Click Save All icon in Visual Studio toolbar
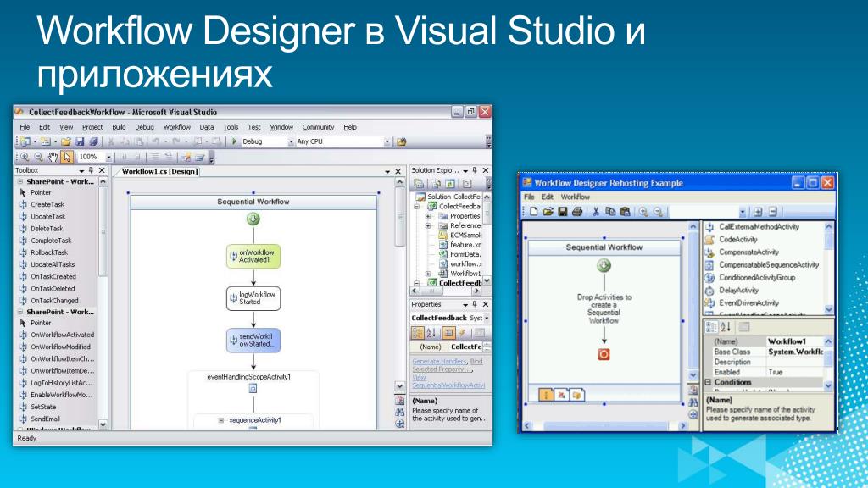Image resolution: width=868 pixels, height=488 pixels. pyautogui.click(x=93, y=141)
